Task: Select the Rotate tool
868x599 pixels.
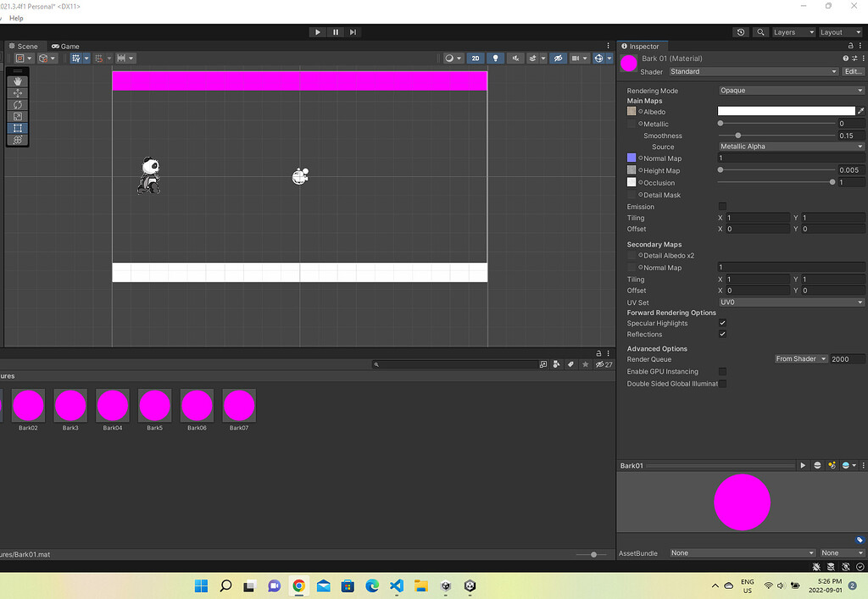Action: pos(17,105)
